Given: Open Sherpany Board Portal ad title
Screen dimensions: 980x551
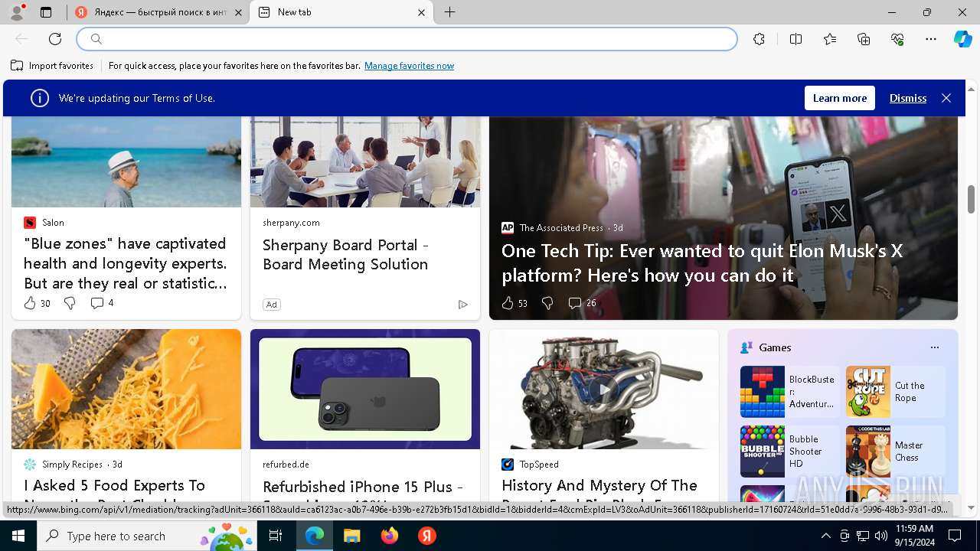Looking at the screenshot, I should [x=345, y=255].
